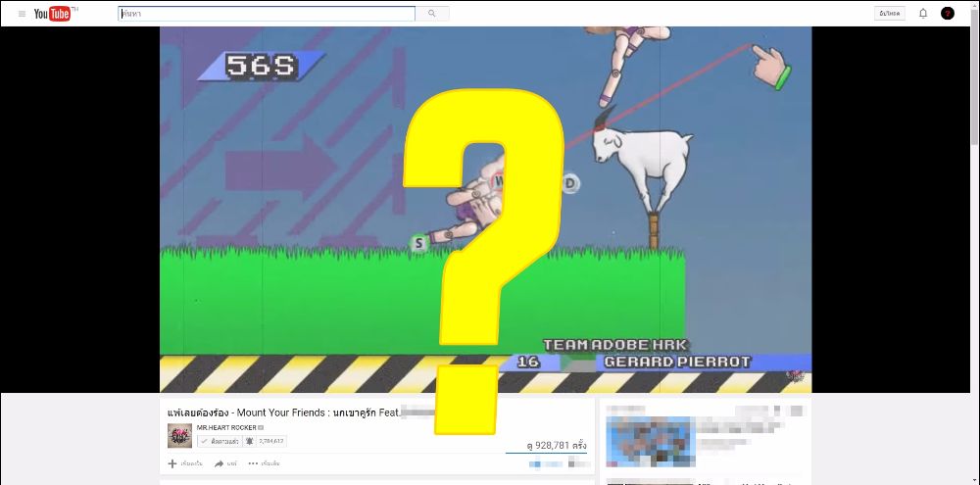Open the hamburger guide menu
The image size is (980, 485).
point(22,14)
